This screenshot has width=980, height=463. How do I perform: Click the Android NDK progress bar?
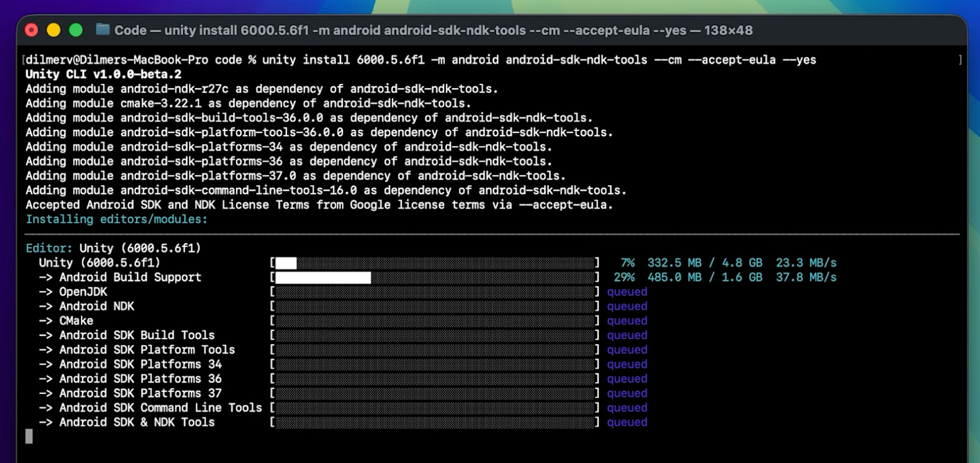435,306
